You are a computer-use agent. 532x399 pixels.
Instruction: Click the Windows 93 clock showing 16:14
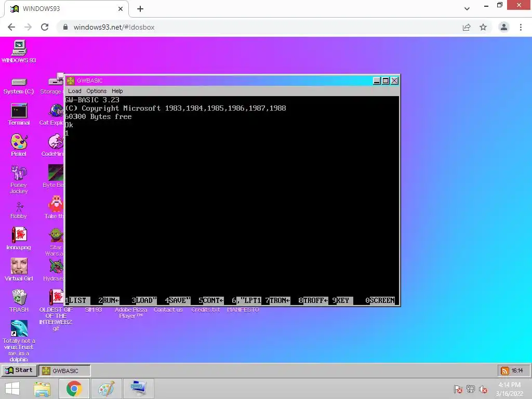click(x=517, y=371)
